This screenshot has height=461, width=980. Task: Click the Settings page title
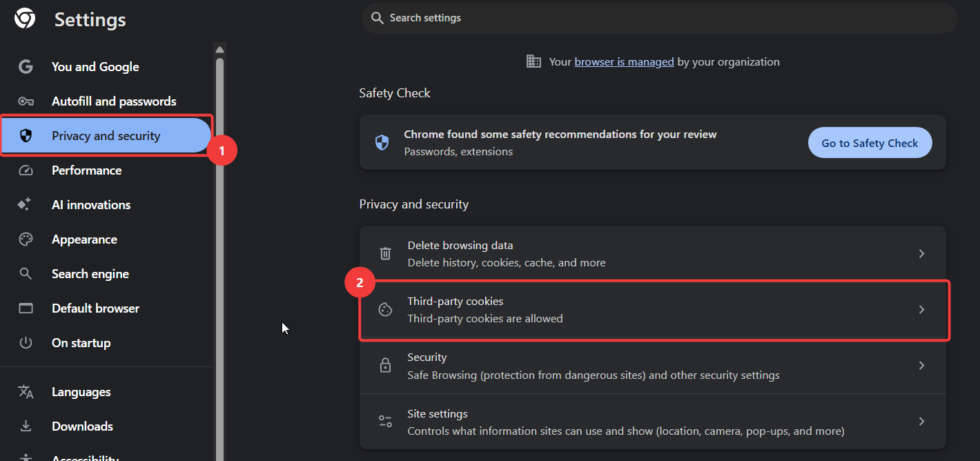pos(90,19)
